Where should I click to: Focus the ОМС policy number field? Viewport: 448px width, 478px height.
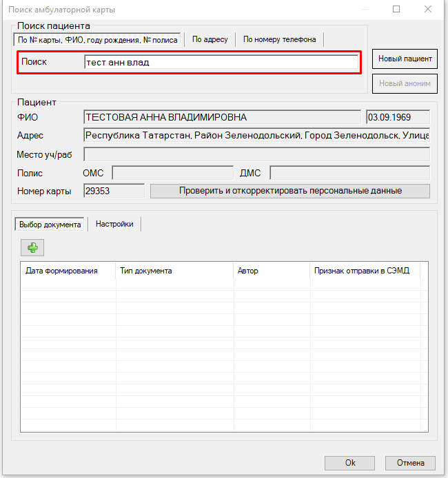(x=172, y=173)
